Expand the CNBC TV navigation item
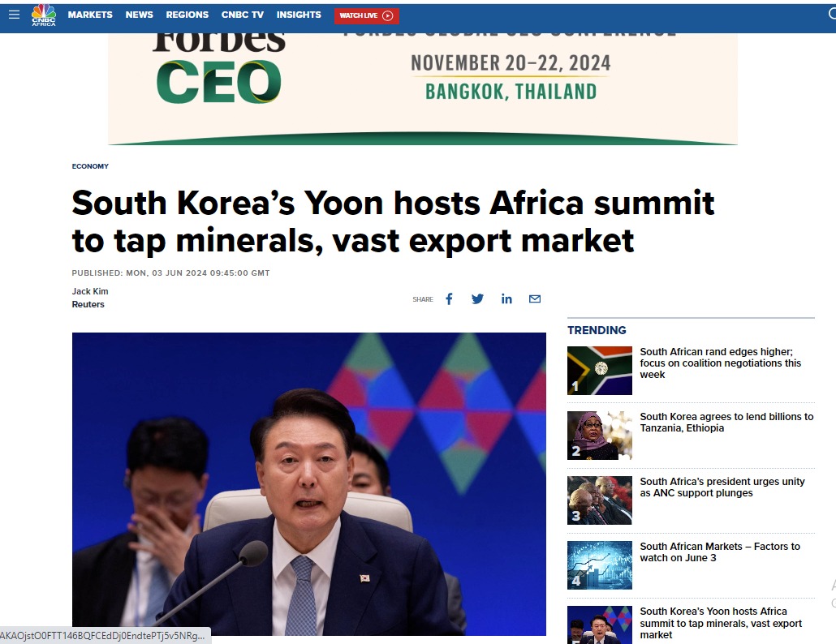Image resolution: width=836 pixels, height=644 pixels. pos(243,15)
